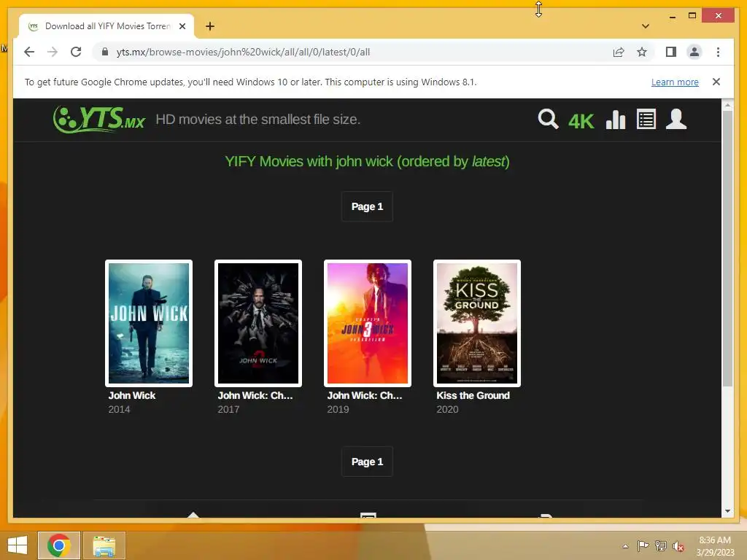Open the user login profile icon
747x560 pixels.
(x=676, y=119)
